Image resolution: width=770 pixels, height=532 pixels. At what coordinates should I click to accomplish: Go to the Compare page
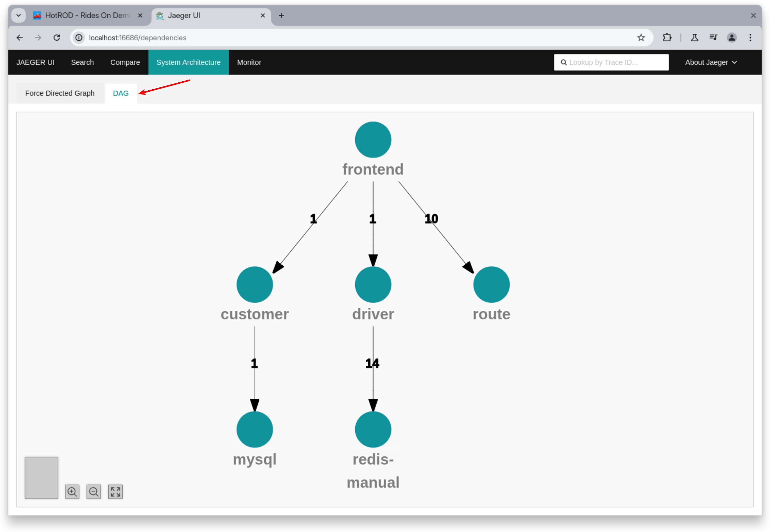click(125, 62)
